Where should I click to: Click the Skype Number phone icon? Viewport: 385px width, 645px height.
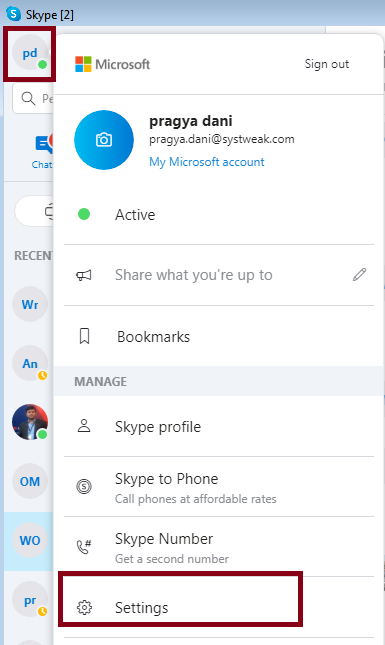coord(84,547)
